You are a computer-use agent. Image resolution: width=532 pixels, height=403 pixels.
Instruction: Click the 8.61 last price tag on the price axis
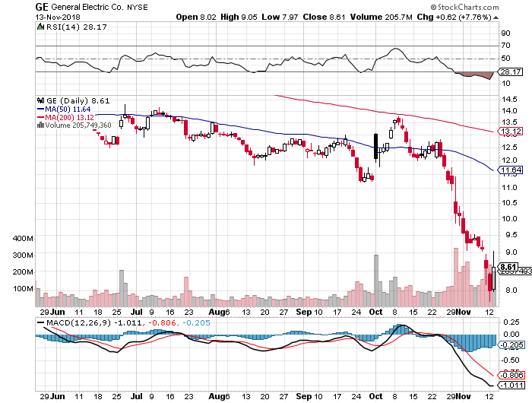click(508, 267)
